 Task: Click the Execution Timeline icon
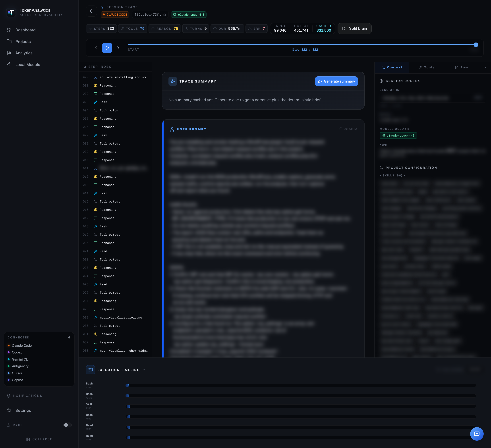click(91, 370)
